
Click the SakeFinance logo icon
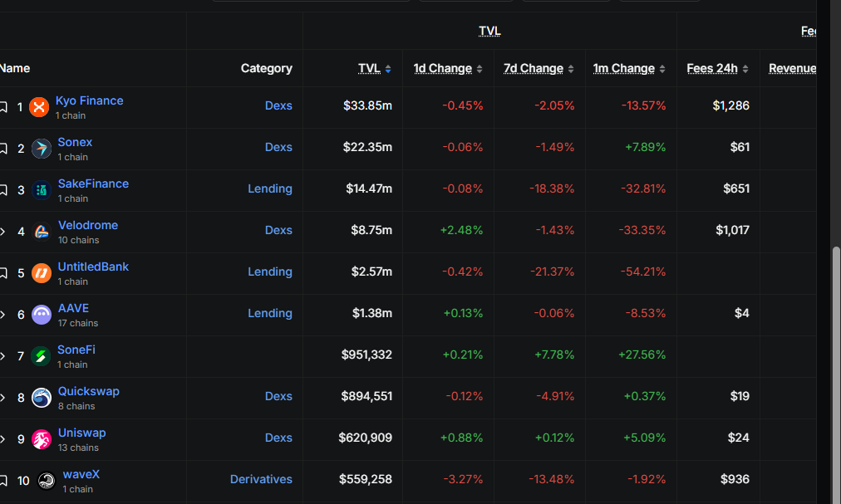pos(42,190)
